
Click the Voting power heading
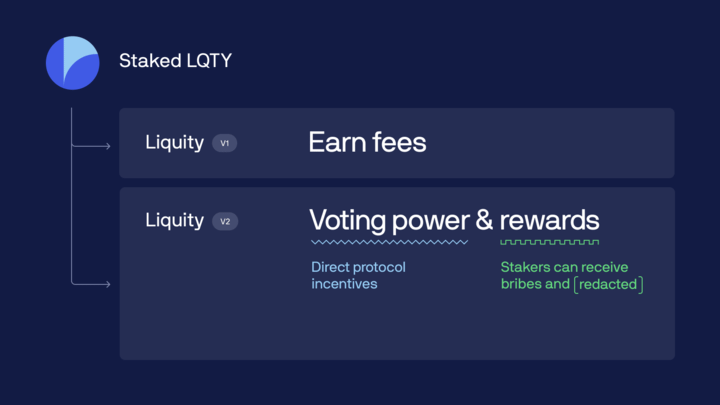pos(389,221)
